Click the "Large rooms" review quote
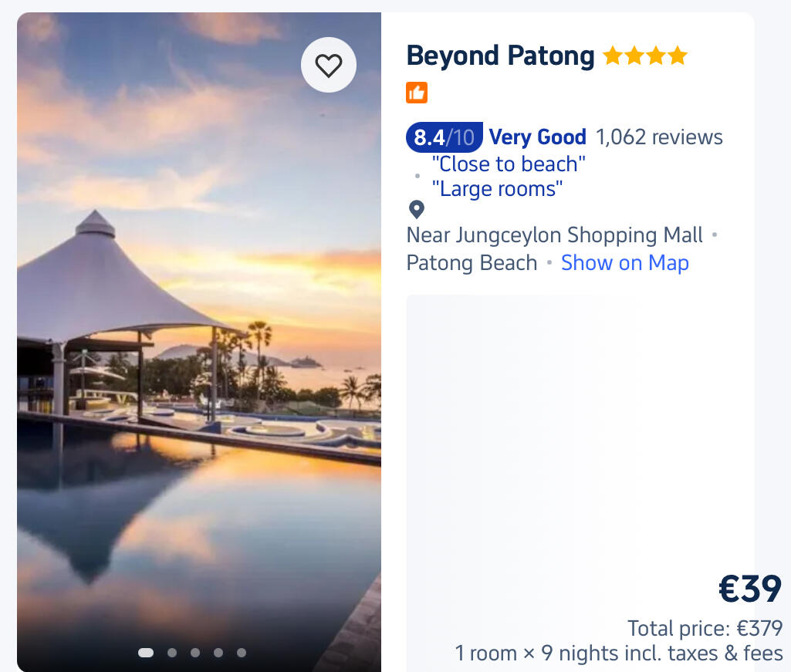 click(497, 188)
